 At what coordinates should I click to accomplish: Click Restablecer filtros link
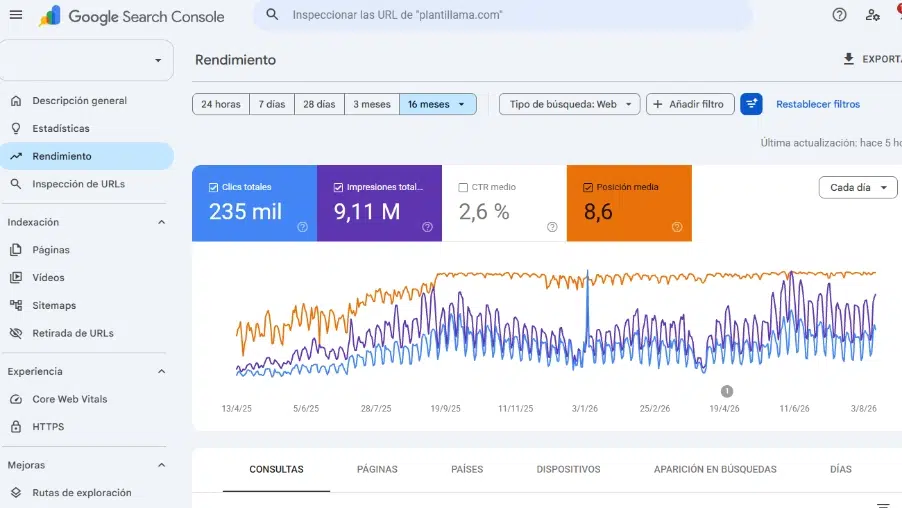click(817, 104)
